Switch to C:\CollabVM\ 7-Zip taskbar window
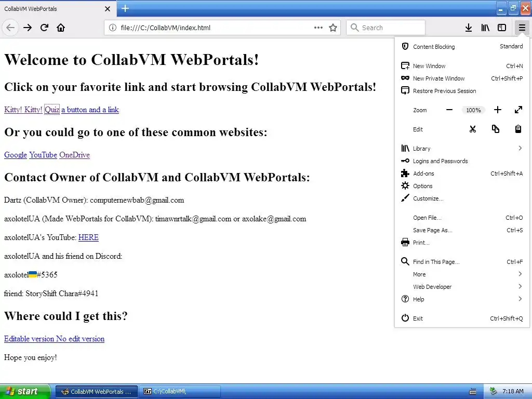532x399 pixels. click(180, 392)
